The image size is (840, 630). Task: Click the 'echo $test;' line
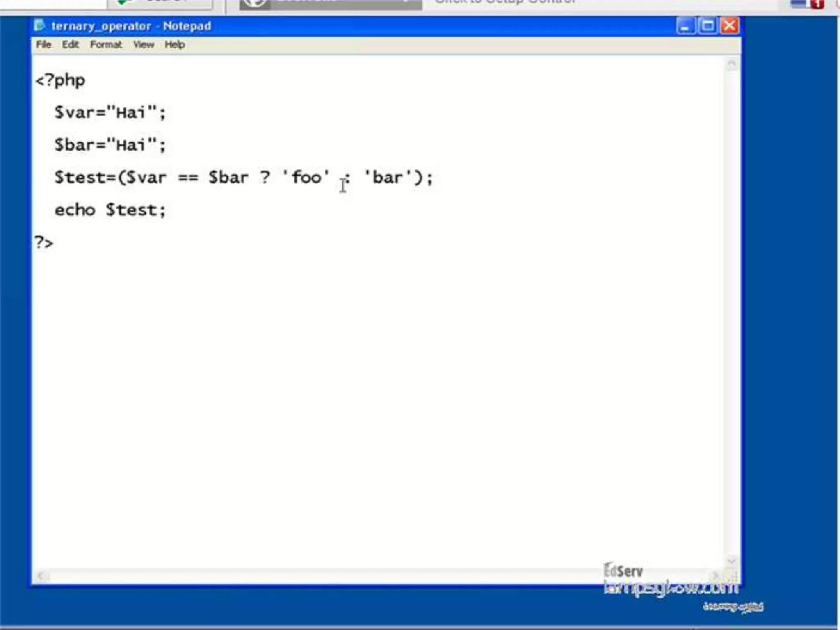click(x=110, y=210)
